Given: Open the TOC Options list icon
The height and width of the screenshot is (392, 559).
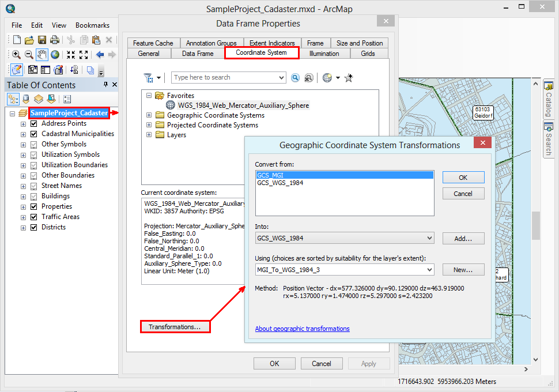Looking at the screenshot, I should click(67, 99).
